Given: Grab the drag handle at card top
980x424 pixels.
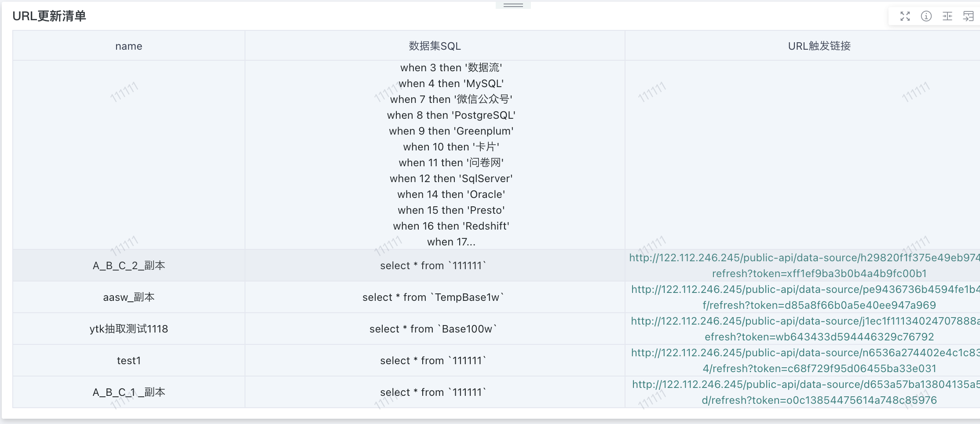Looking at the screenshot, I should 513,5.
